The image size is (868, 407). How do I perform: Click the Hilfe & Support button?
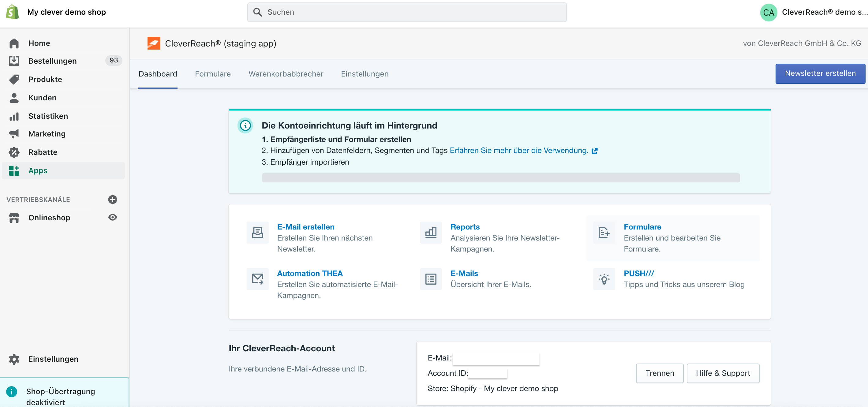(x=723, y=373)
